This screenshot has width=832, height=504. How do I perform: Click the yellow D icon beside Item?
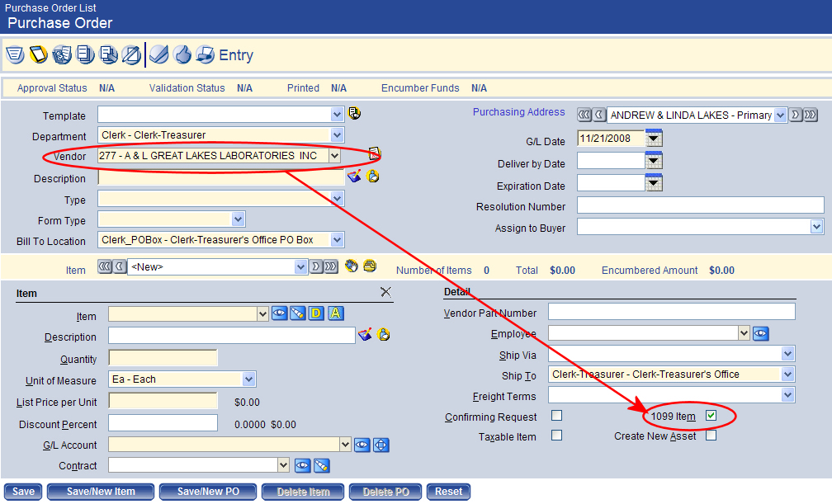point(316,313)
